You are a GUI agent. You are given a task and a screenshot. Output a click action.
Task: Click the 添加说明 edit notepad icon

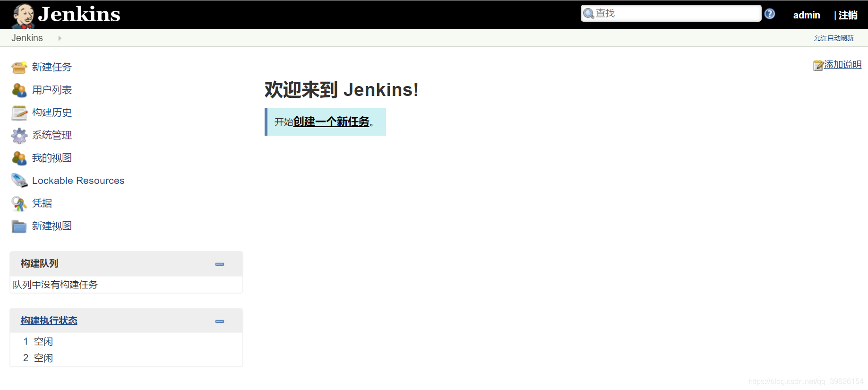pos(818,65)
